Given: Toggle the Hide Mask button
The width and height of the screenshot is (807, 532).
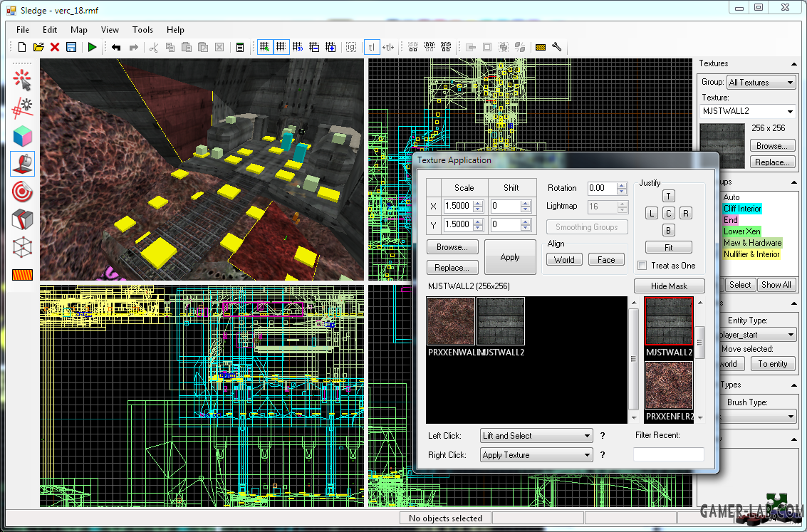Looking at the screenshot, I should click(669, 286).
